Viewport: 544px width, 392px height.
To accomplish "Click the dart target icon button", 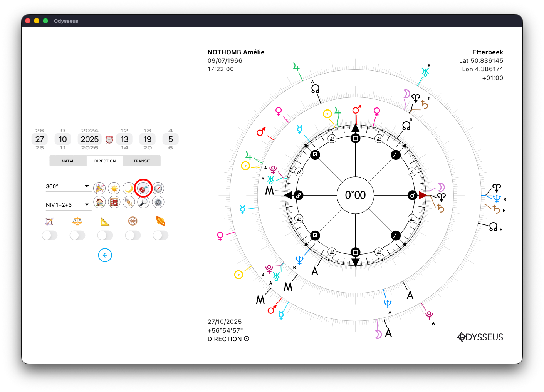I will (143, 188).
